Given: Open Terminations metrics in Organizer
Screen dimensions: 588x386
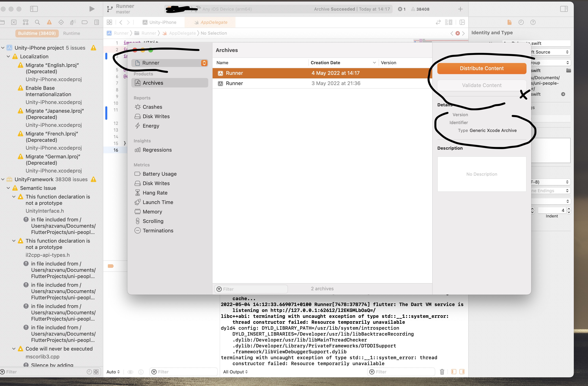Looking at the screenshot, I should 158,230.
